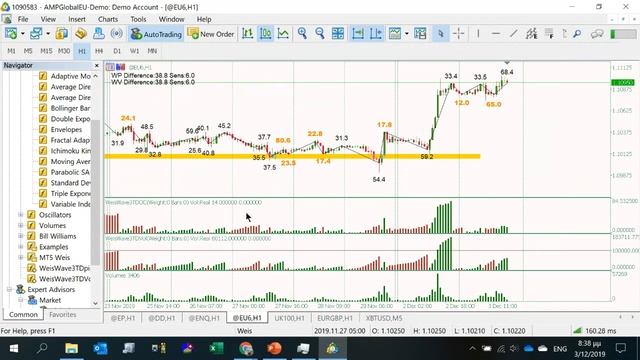Switch to the EURGBP,H1 chart tab

[x=335, y=318]
